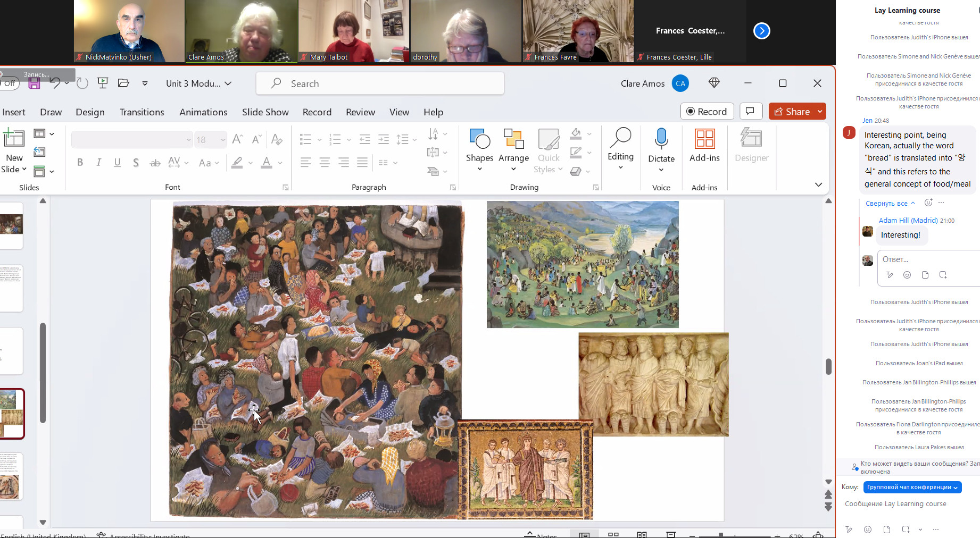The image size is (980, 538).
Task: Open the Animations tab
Action: pyautogui.click(x=203, y=112)
